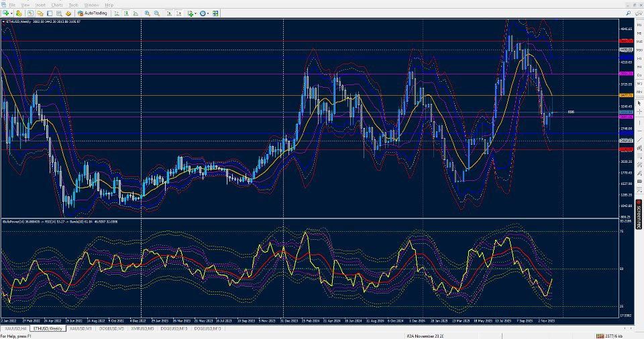
Task: Toggle the Navigator panel icon
Action: click(x=50, y=13)
